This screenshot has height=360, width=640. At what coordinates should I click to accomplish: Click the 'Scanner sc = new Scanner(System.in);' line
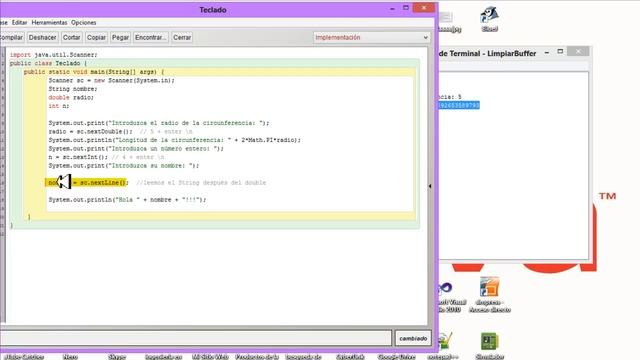[x=111, y=80]
